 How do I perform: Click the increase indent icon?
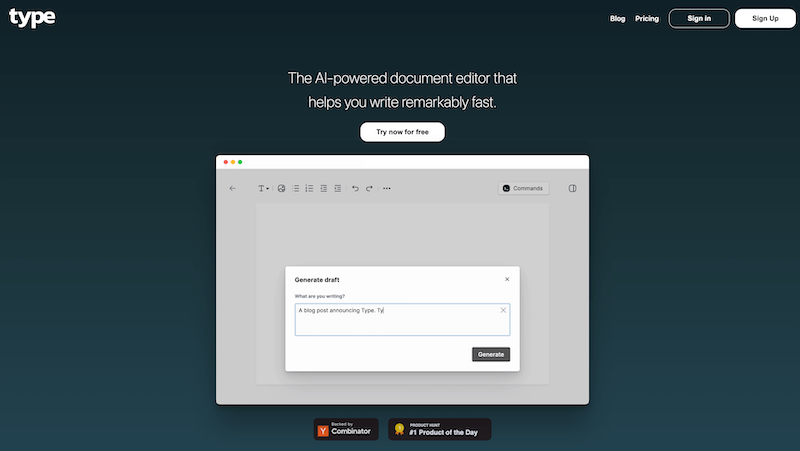(x=337, y=188)
